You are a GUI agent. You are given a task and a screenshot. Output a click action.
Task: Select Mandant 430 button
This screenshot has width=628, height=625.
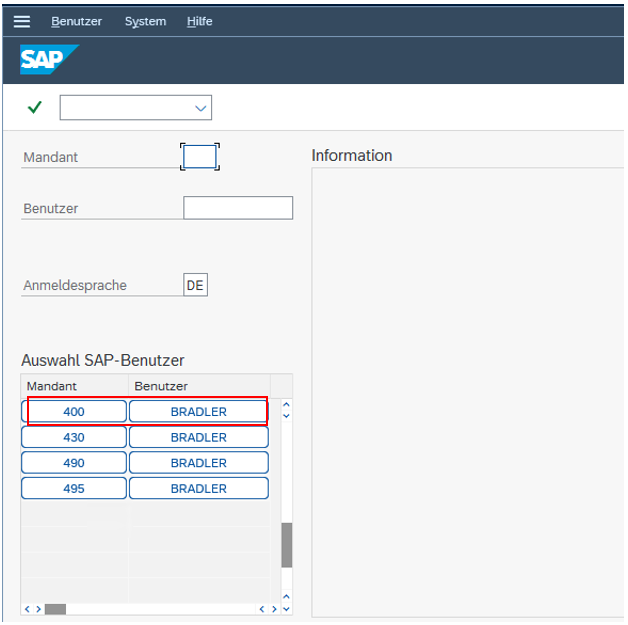[x=74, y=437]
